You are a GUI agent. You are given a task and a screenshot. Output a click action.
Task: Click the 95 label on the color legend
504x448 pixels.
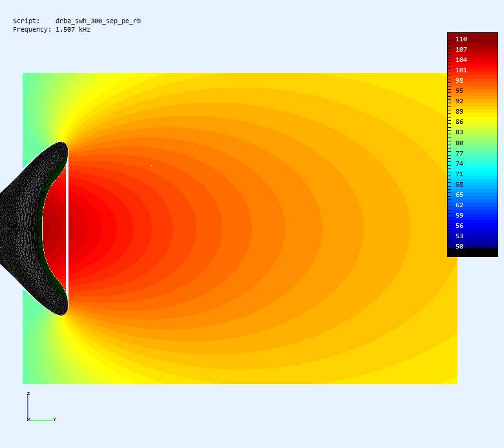pos(459,91)
